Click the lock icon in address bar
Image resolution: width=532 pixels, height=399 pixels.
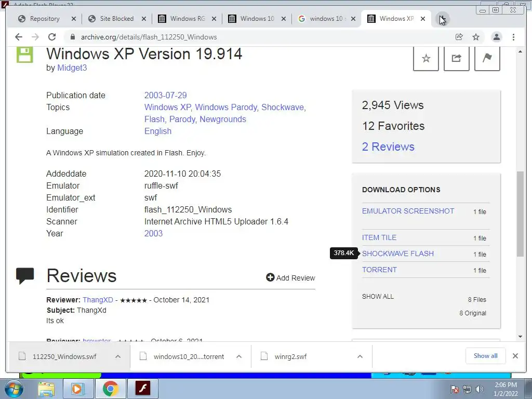(72, 37)
